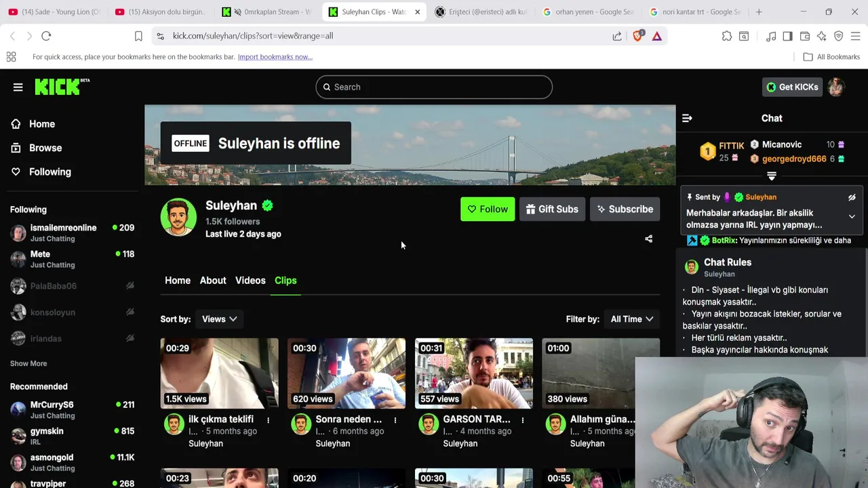Reload the page with the refresh icon
The image size is (868, 488).
point(46,36)
